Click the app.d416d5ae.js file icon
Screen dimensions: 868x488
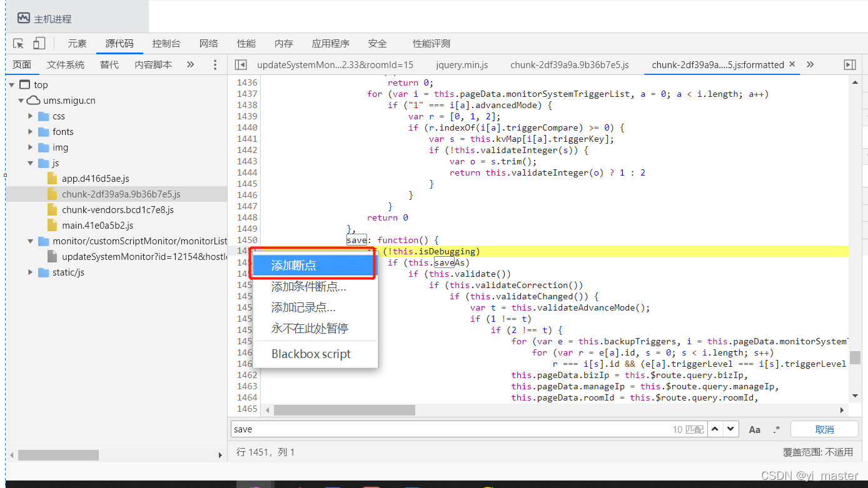tap(53, 179)
